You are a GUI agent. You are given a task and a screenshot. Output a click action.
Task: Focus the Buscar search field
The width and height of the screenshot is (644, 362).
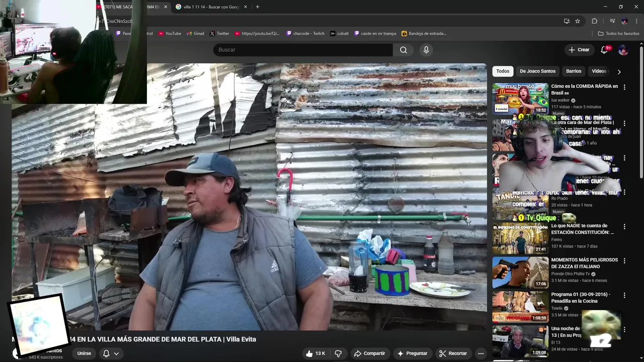(x=303, y=50)
